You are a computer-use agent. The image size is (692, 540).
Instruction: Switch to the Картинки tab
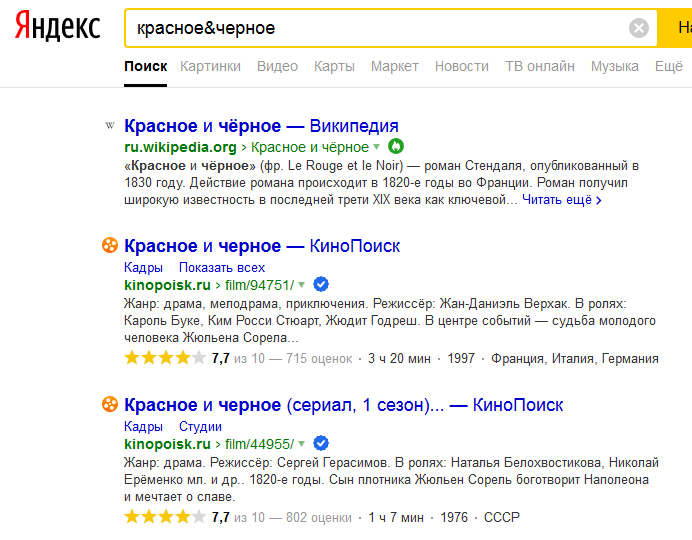pyautogui.click(x=210, y=66)
